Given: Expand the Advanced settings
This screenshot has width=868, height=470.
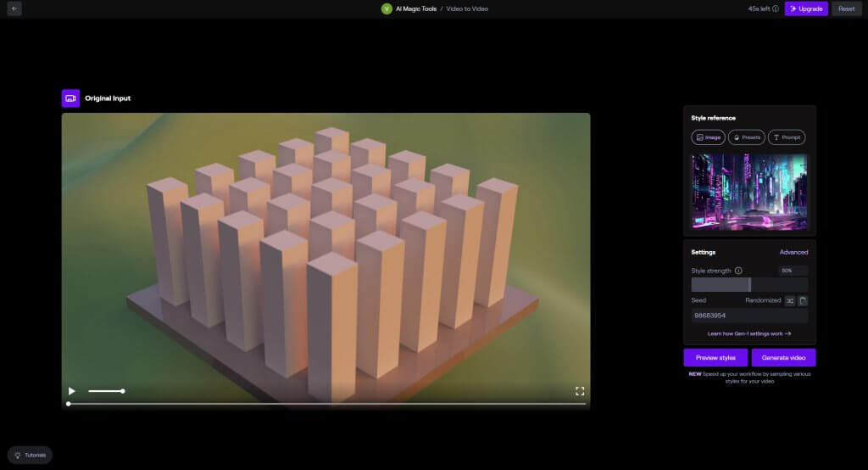Looking at the screenshot, I should tap(793, 252).
